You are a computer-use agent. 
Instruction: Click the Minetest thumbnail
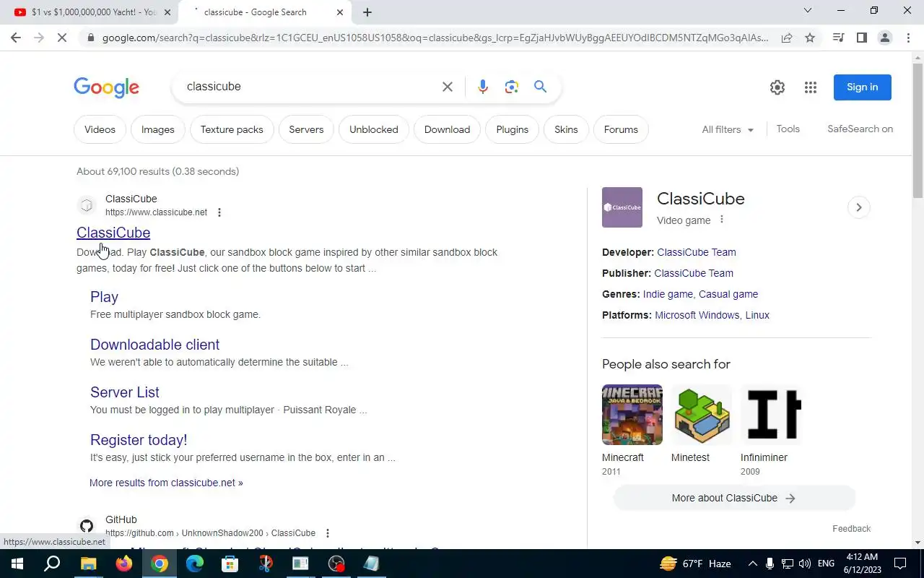tap(702, 415)
